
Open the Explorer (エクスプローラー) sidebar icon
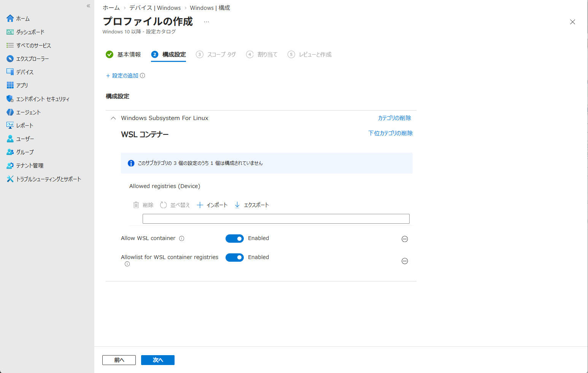pos(10,58)
